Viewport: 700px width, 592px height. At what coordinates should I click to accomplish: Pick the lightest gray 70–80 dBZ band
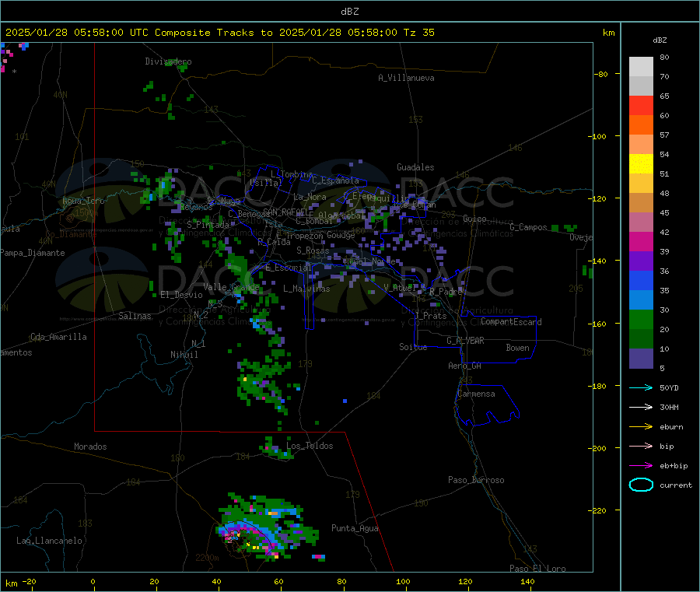pyautogui.click(x=641, y=67)
